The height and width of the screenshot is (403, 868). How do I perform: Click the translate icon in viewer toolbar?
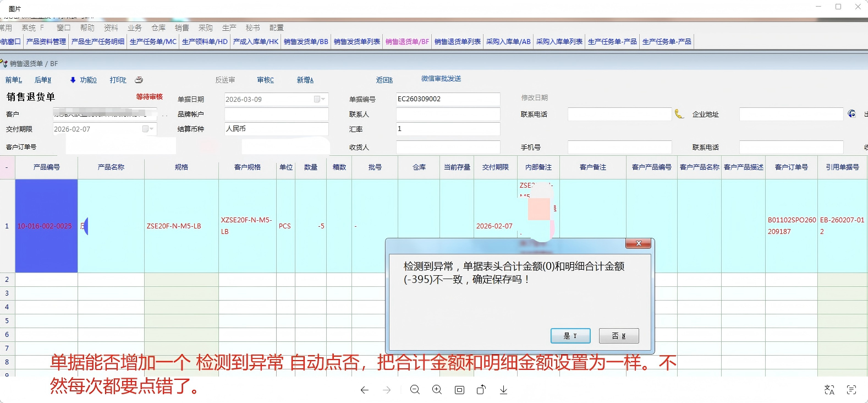point(829,390)
